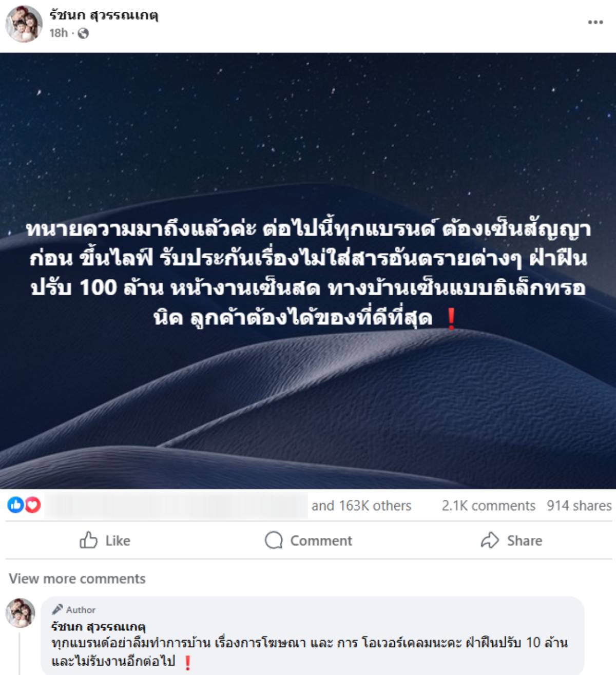
Task: Click the 18h post timestamp
Action: tap(59, 33)
